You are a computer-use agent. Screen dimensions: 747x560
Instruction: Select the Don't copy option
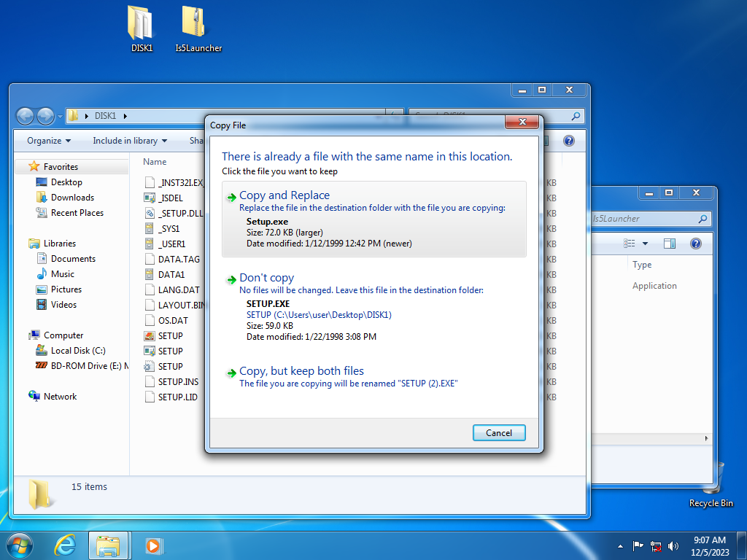[x=266, y=278]
